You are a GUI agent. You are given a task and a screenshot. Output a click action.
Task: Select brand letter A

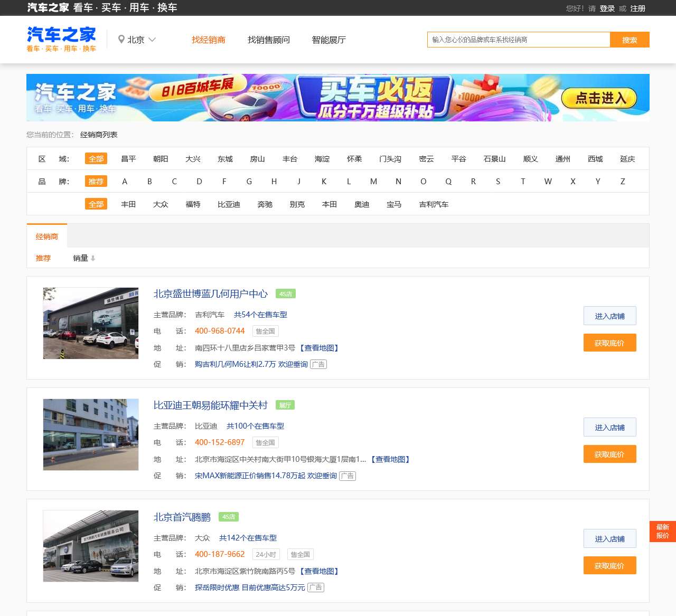[x=125, y=182]
